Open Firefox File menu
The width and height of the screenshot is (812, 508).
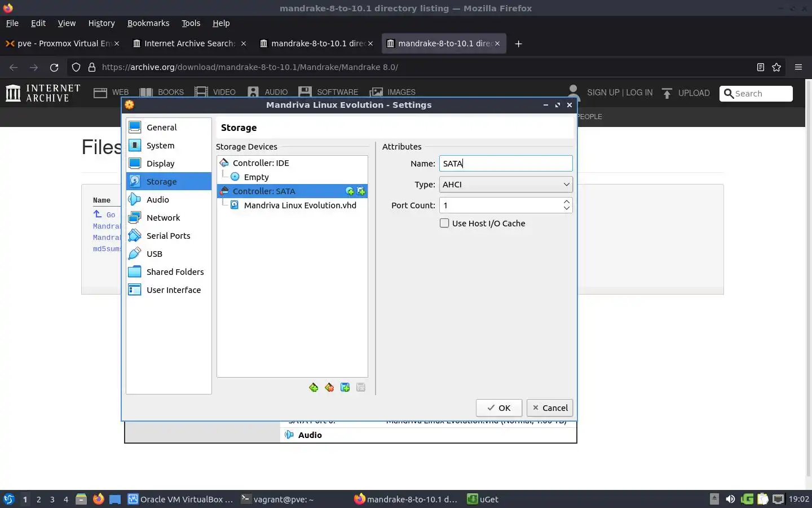click(12, 23)
